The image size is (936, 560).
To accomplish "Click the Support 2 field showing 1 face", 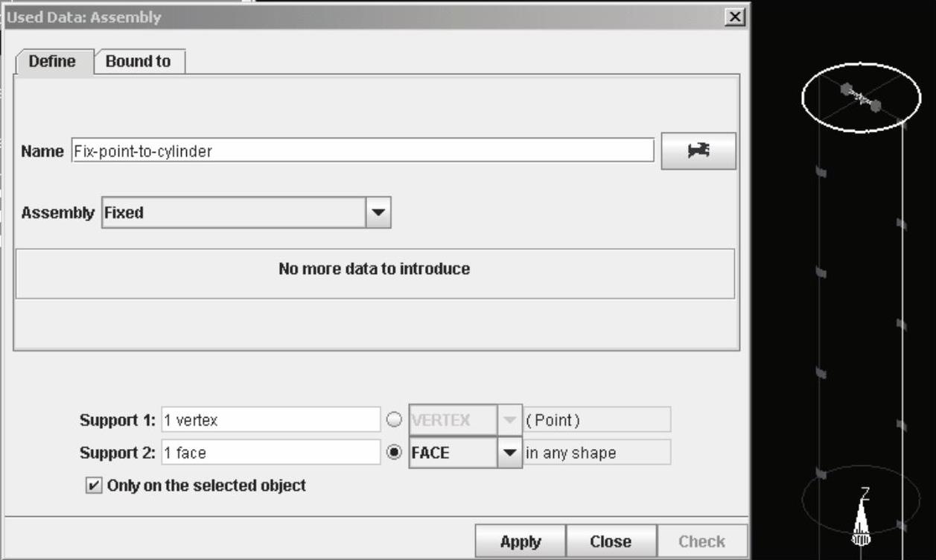I will tap(270, 452).
